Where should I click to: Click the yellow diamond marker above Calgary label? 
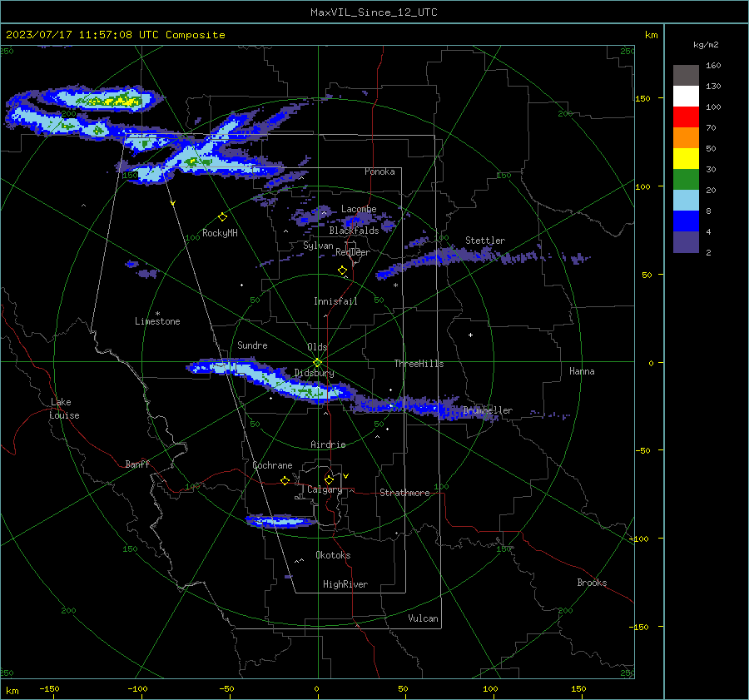[x=329, y=479]
